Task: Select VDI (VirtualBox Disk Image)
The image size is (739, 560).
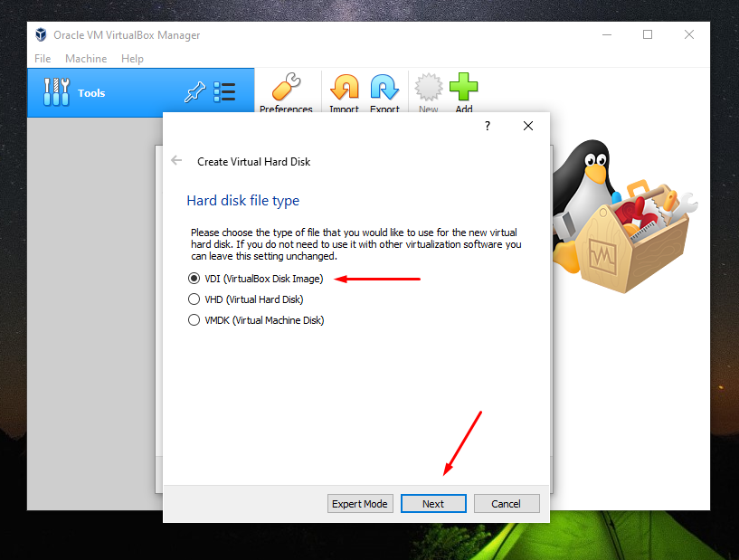Action: point(194,279)
